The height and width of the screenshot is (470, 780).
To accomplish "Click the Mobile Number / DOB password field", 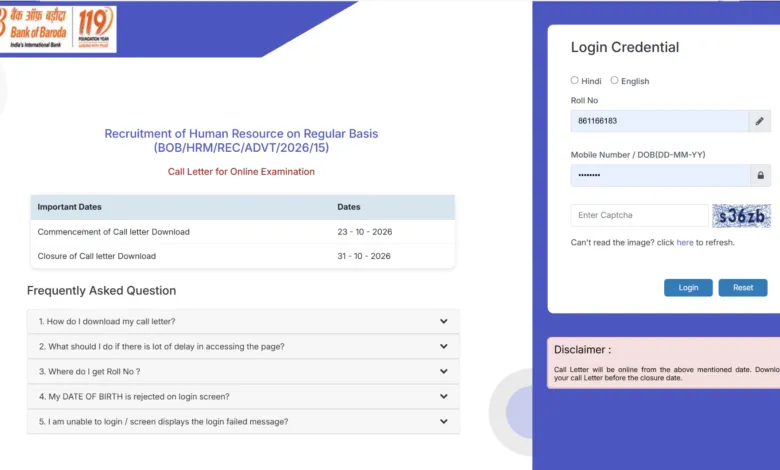I will click(x=661, y=175).
